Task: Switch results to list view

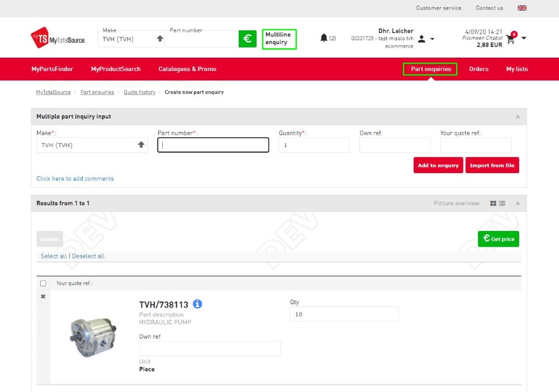Action: (x=502, y=204)
